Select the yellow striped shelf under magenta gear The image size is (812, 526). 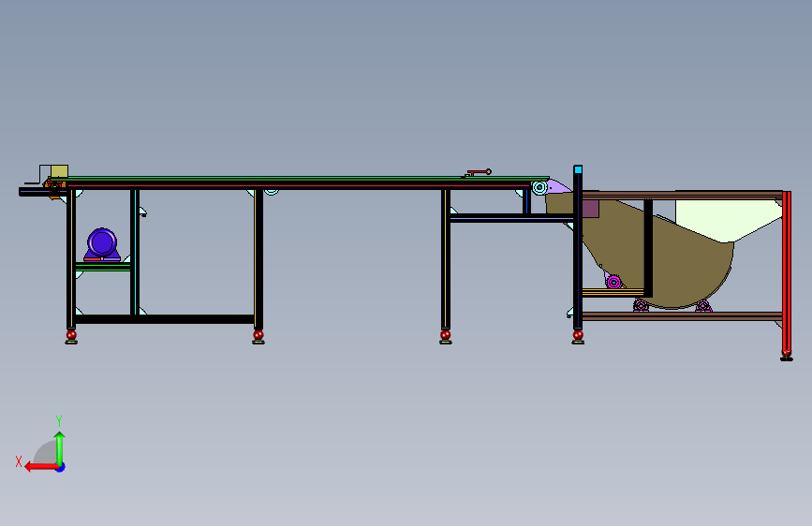[x=613, y=293]
